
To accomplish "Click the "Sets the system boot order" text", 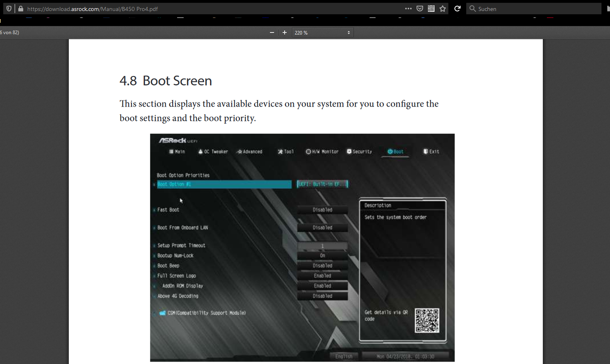I will [395, 218].
